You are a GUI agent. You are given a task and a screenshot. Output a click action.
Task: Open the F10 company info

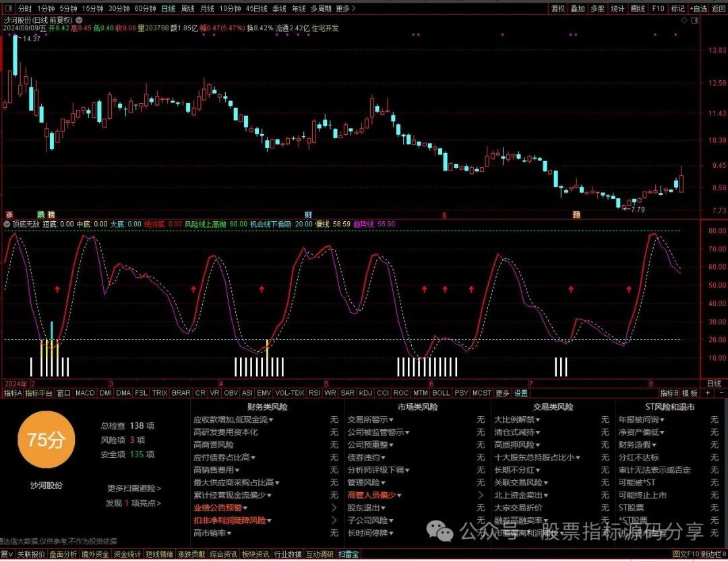coord(658,8)
